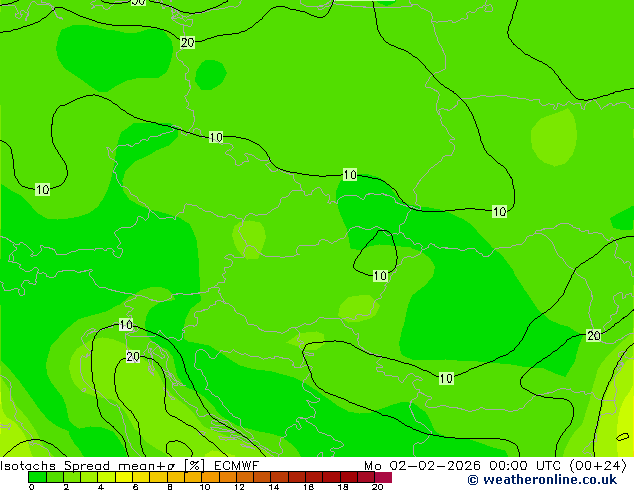This screenshot has height=490, width=634.
Task: Choose the orange swatch starting at legend value 10
Action: [x=210, y=477]
